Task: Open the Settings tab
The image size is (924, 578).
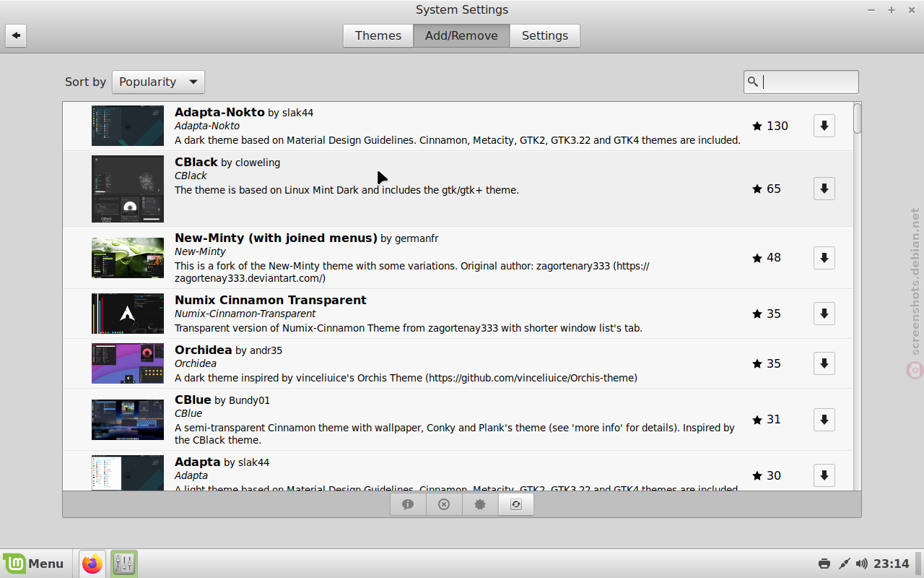Action: 545,35
